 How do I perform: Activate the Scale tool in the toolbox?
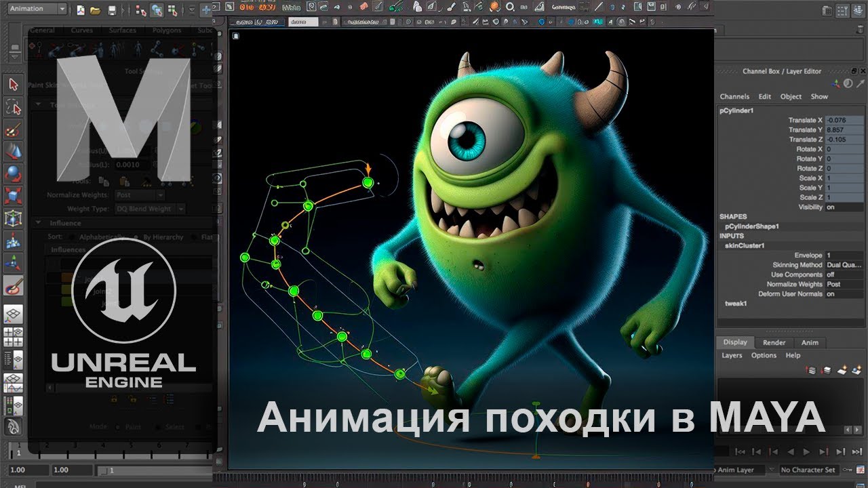pyautogui.click(x=14, y=196)
